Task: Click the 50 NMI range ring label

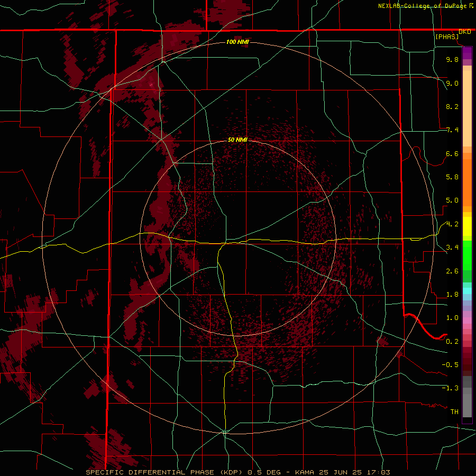Action: click(x=237, y=140)
